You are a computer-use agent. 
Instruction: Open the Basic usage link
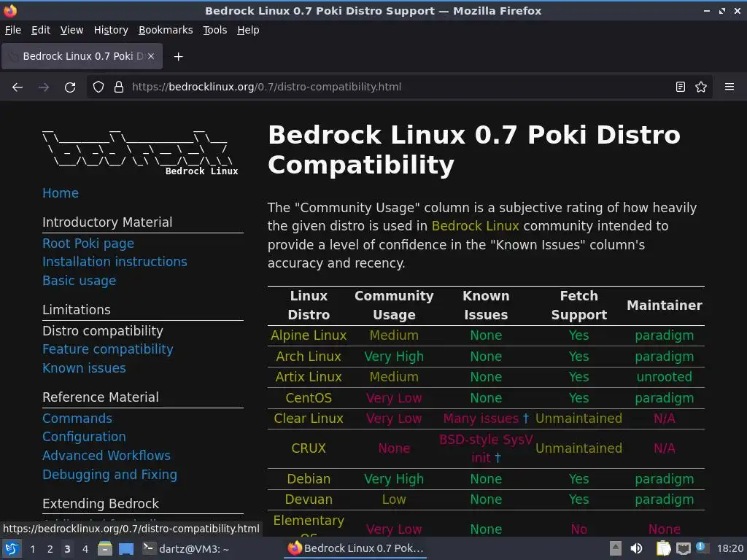(x=79, y=281)
